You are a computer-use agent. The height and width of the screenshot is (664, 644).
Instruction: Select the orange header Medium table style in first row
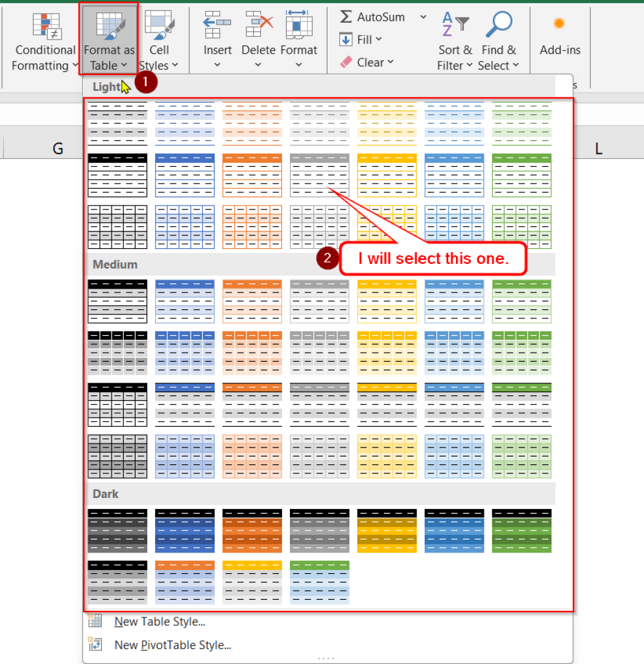[252, 301]
